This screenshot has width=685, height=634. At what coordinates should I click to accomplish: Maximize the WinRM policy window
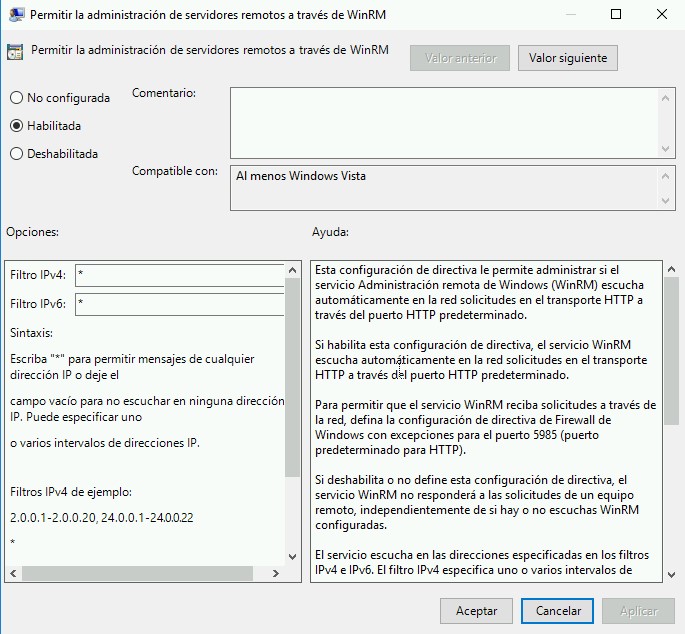coord(616,14)
